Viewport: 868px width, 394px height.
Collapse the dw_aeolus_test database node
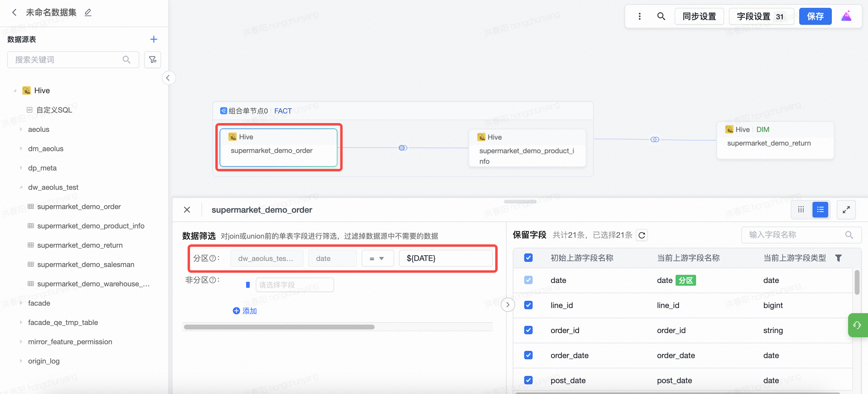(21, 187)
